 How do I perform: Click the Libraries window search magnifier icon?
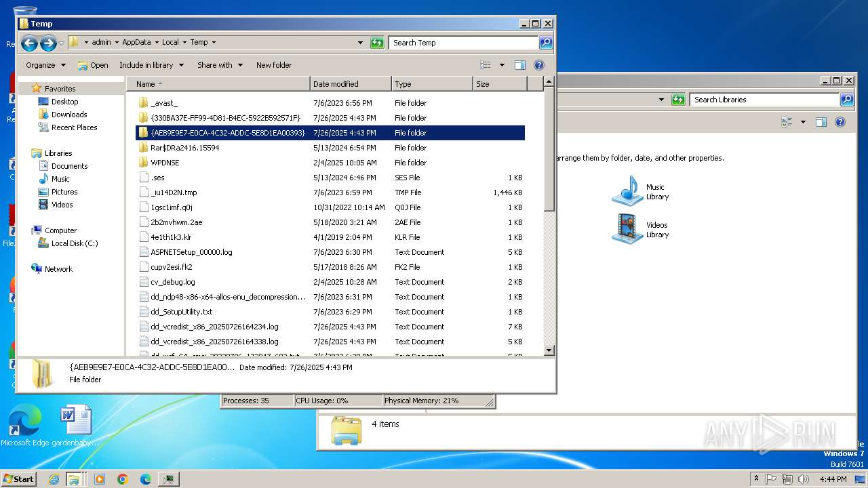coord(847,100)
